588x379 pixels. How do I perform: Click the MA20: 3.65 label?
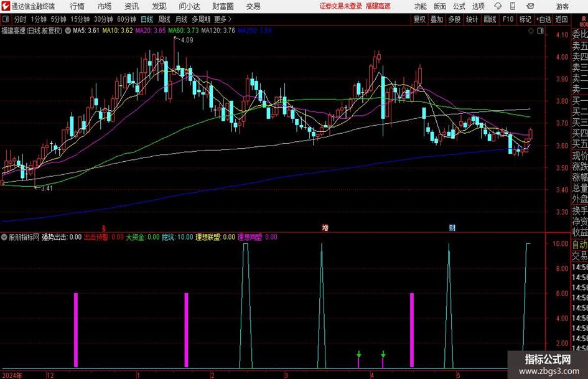tap(151, 30)
